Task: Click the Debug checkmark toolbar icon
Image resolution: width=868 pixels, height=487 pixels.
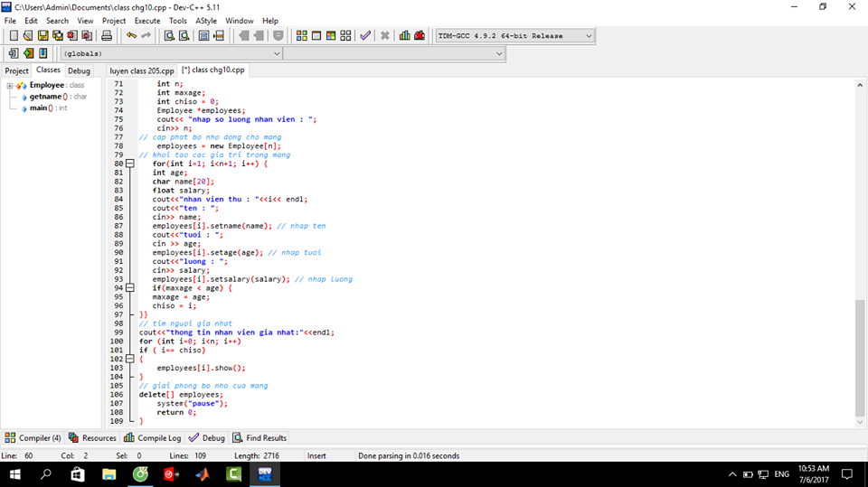Action: coord(365,36)
